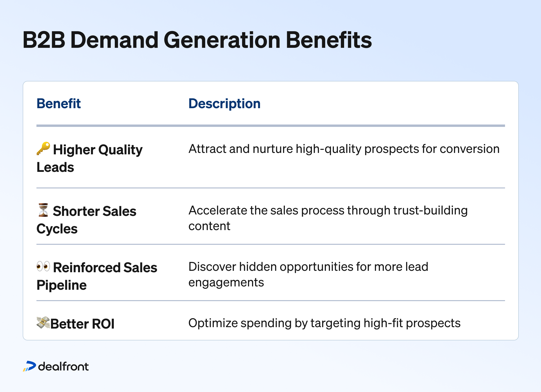This screenshot has height=392, width=541.
Task: Click the description about trust-building content
Action: [x=328, y=218]
